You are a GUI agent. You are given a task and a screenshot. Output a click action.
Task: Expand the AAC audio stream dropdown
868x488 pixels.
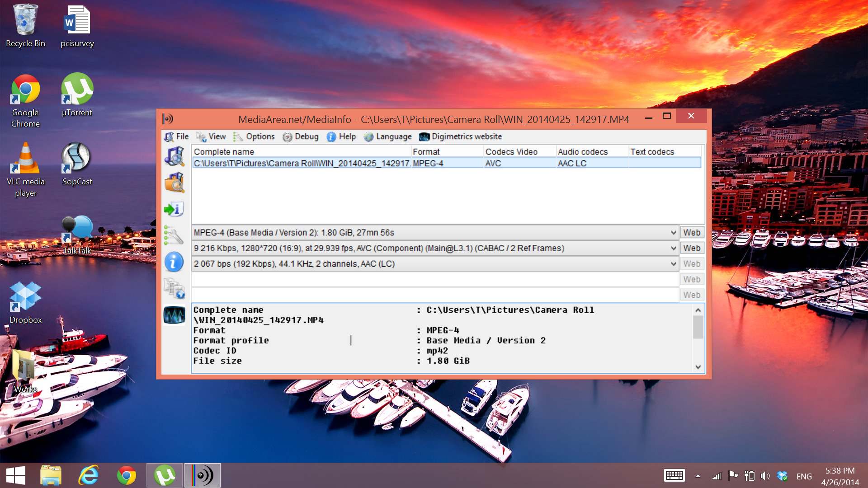coord(673,264)
